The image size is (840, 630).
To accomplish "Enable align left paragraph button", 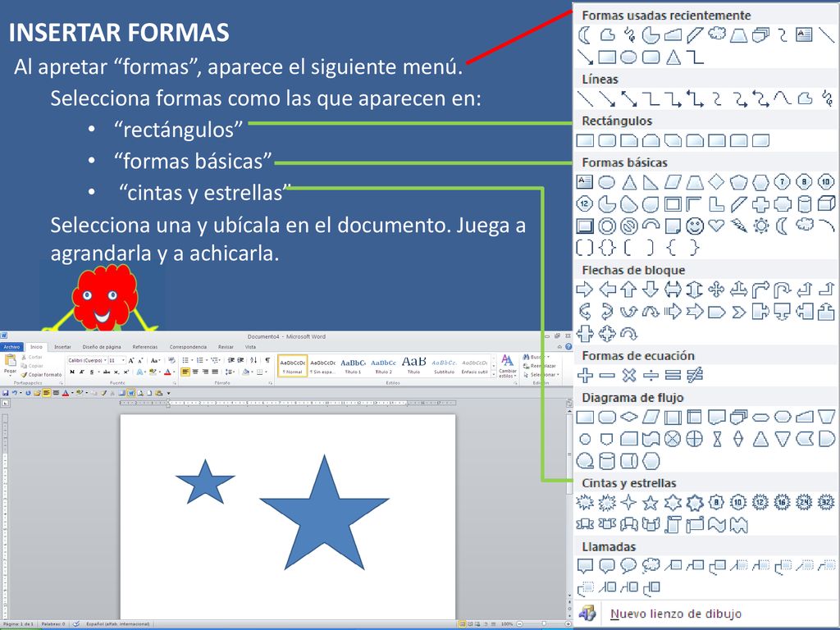I will pyautogui.click(x=185, y=372).
